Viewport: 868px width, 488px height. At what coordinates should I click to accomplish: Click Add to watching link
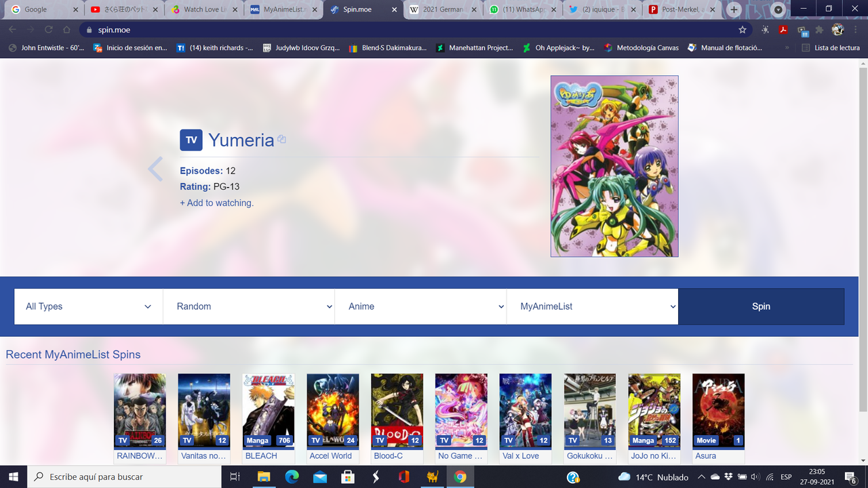(x=216, y=203)
